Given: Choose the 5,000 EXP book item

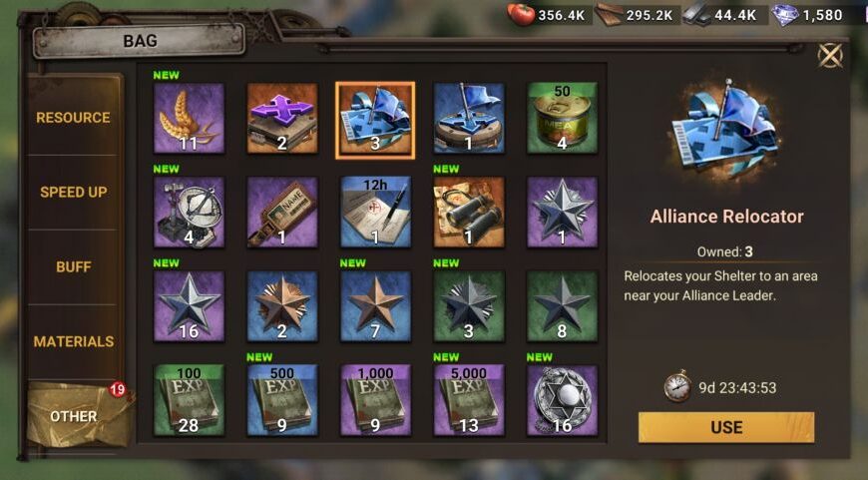Looking at the screenshot, I should (x=469, y=400).
